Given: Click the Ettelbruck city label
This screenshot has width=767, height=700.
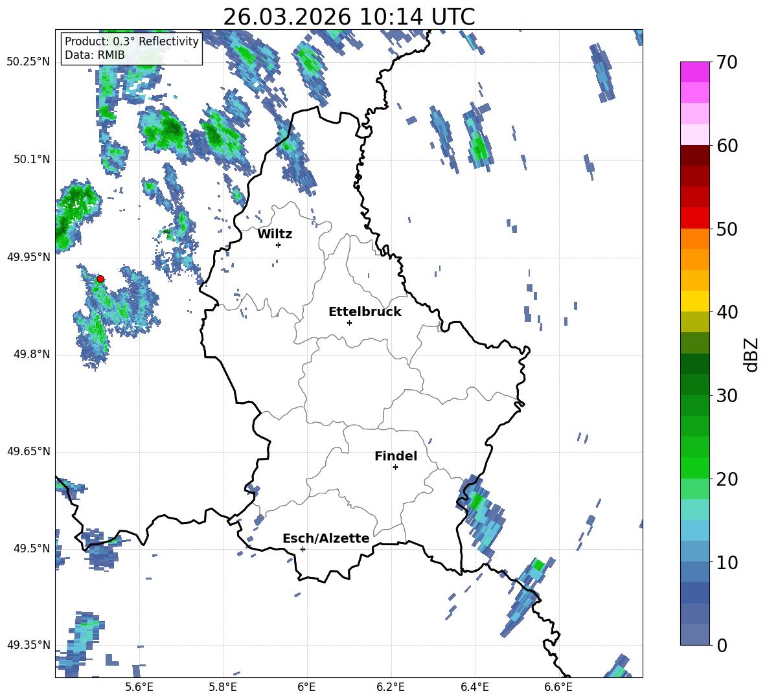Looking at the screenshot, I should [x=365, y=312].
